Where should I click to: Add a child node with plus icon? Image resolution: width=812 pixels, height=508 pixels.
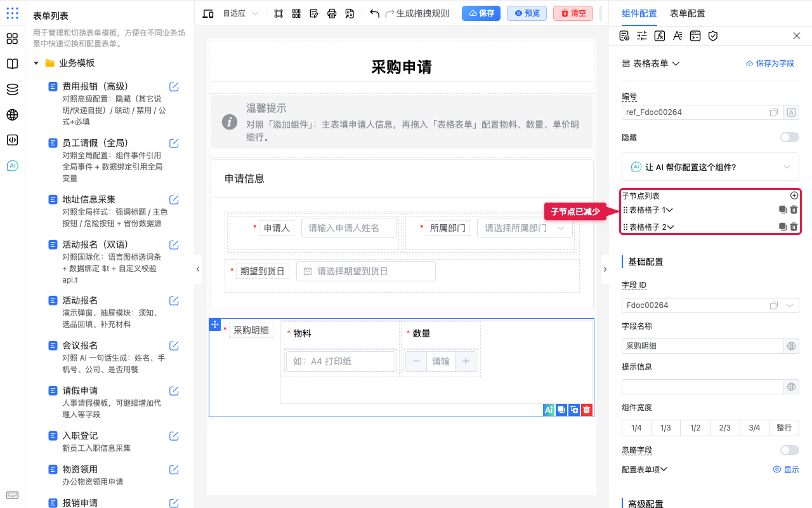point(794,196)
